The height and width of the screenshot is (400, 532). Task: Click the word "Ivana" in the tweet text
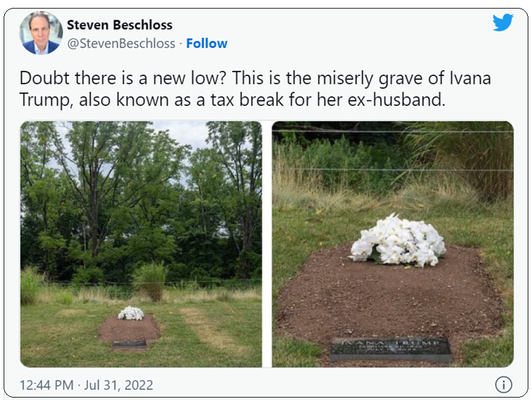tap(470, 78)
